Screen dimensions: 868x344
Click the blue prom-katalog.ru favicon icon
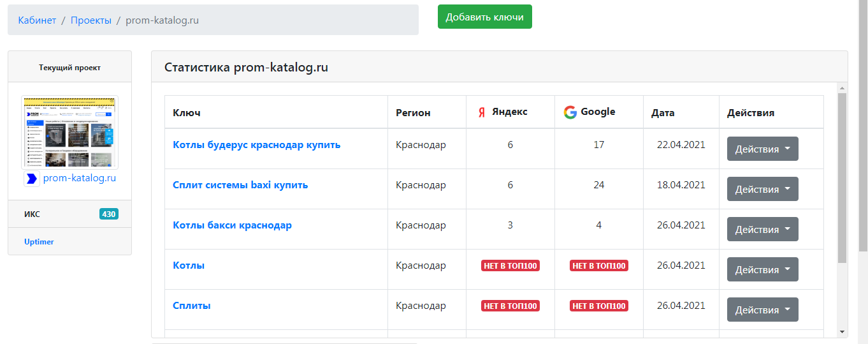(x=31, y=179)
